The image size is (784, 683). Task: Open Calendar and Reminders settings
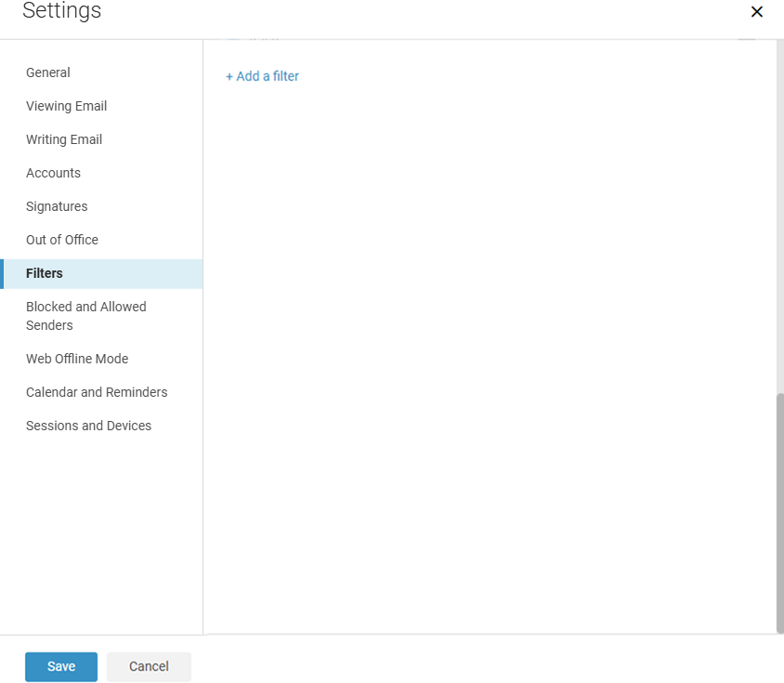coord(97,392)
